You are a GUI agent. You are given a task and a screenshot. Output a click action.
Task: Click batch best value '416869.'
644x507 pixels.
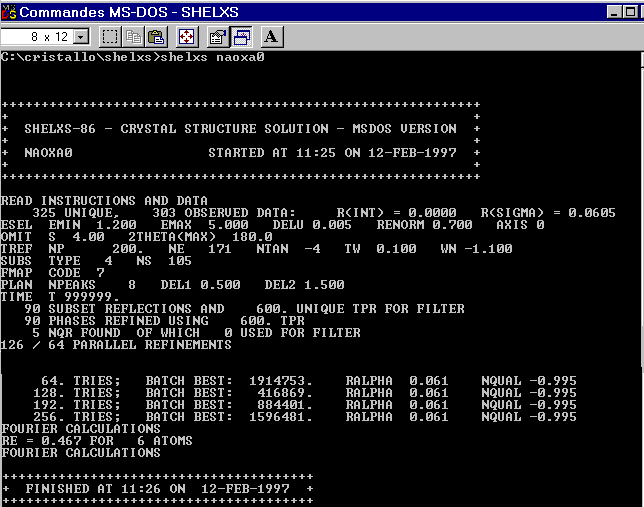(x=285, y=392)
